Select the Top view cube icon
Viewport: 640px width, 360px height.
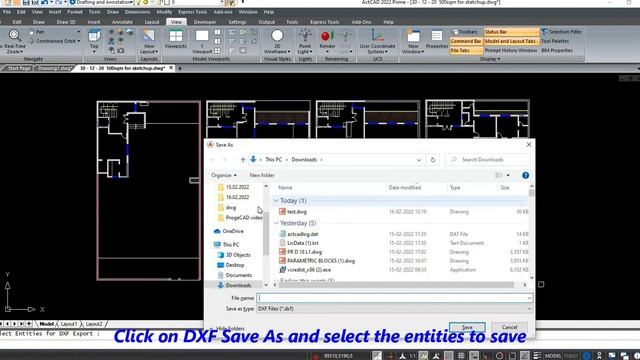[94, 36]
